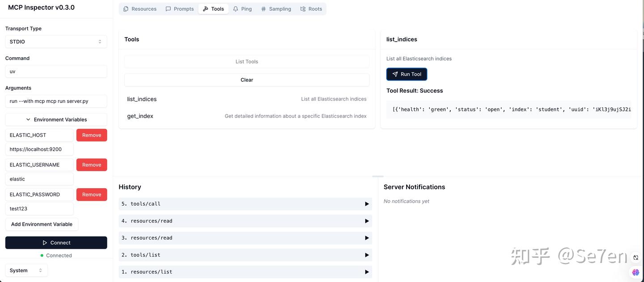Screen dimensions: 644x282
Task: Click the Roots icon in the top bar
Action: click(302, 8)
